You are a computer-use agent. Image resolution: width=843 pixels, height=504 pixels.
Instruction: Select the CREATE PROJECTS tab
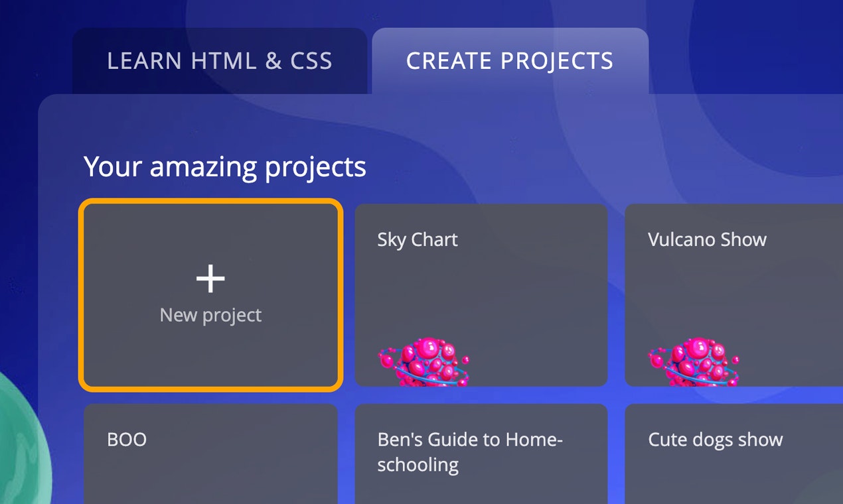(510, 61)
